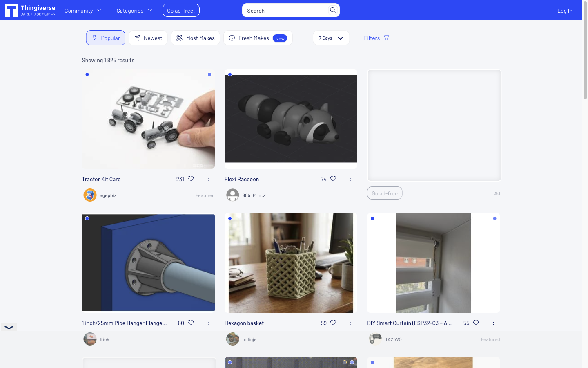
Task: Like the Pipe Hanger Flange model
Action: [191, 323]
